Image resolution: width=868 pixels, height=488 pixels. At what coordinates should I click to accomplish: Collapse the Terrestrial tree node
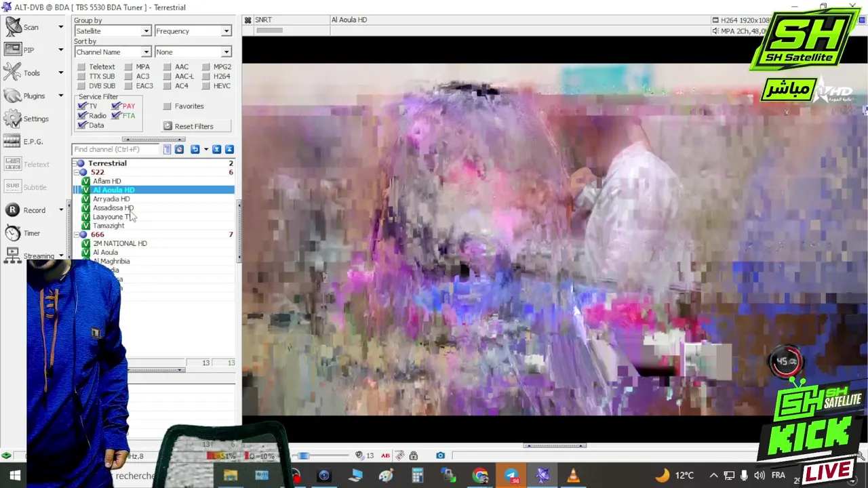75,163
